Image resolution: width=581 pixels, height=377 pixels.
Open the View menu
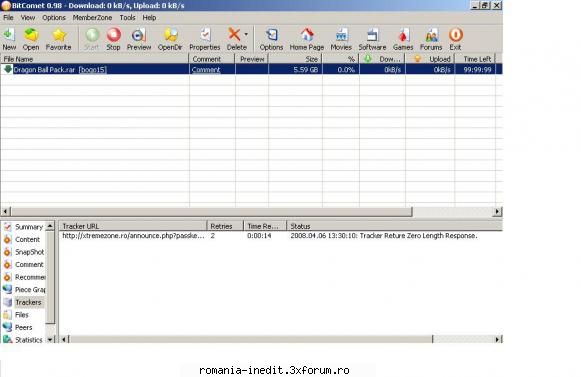pos(28,17)
